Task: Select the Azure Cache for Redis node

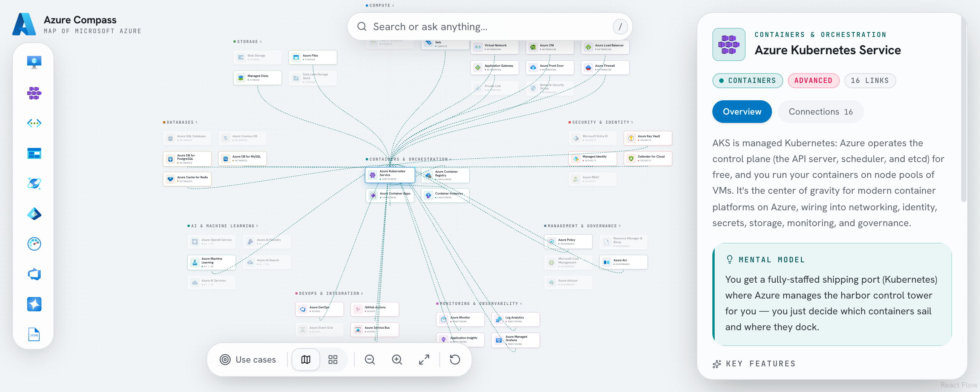Action: click(187, 179)
